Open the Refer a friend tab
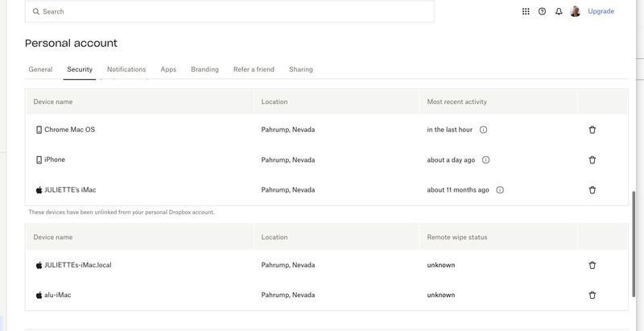The width and height of the screenshot is (644, 331). point(254,69)
